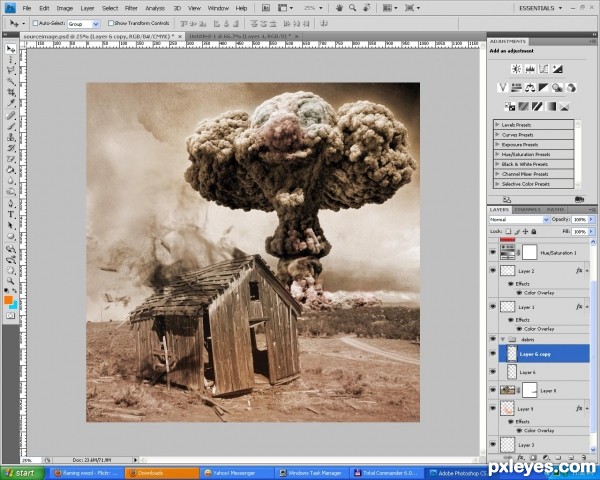Image resolution: width=600 pixels, height=480 pixels.
Task: Switch to the Paths tab
Action: (555, 209)
